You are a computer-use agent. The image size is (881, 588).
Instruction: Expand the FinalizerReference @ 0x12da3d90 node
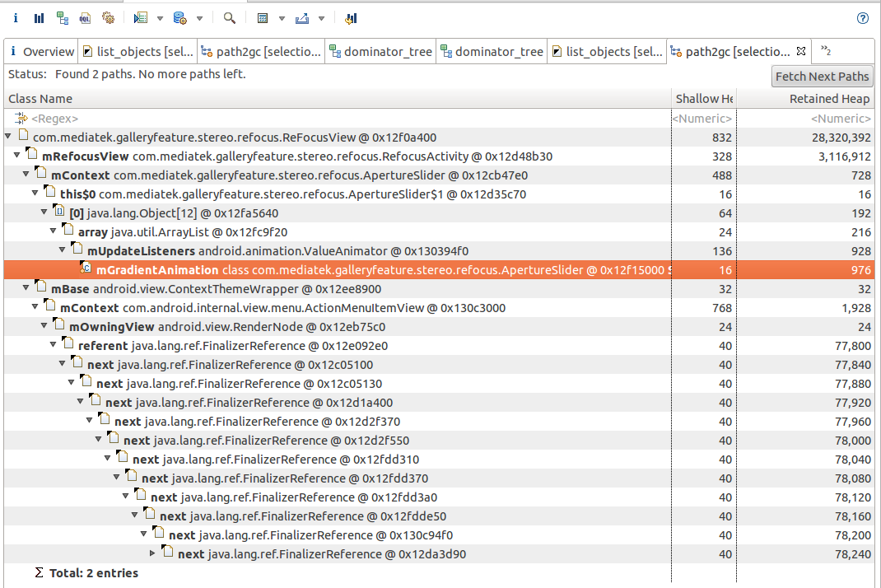click(152, 553)
